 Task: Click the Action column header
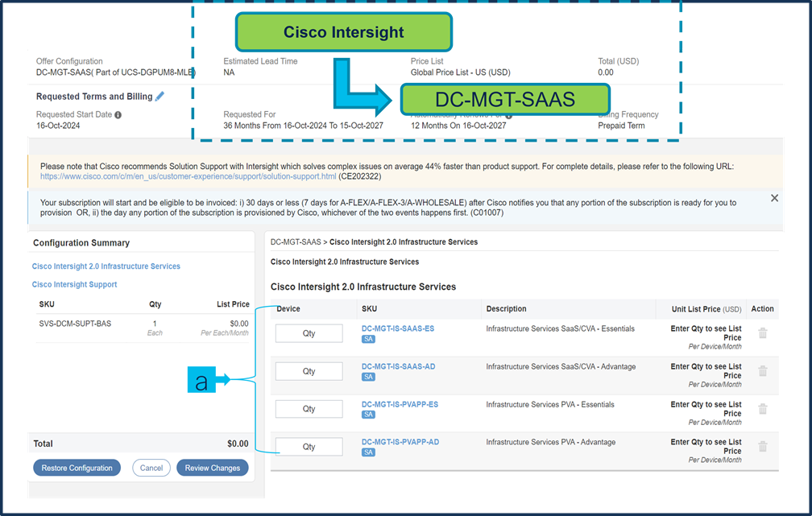pyautogui.click(x=762, y=309)
